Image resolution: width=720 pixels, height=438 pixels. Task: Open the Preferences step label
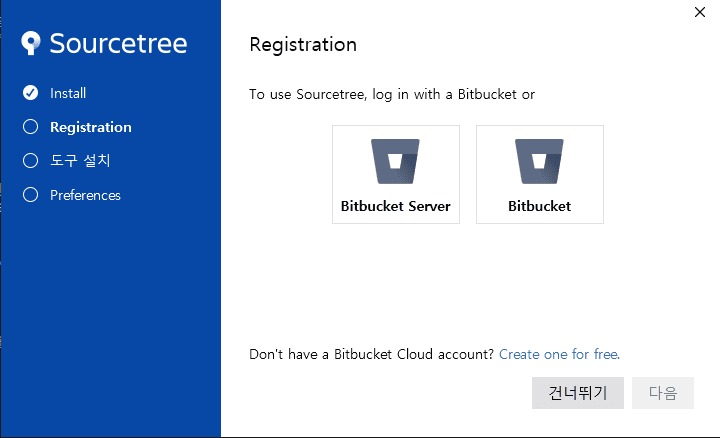(x=85, y=195)
